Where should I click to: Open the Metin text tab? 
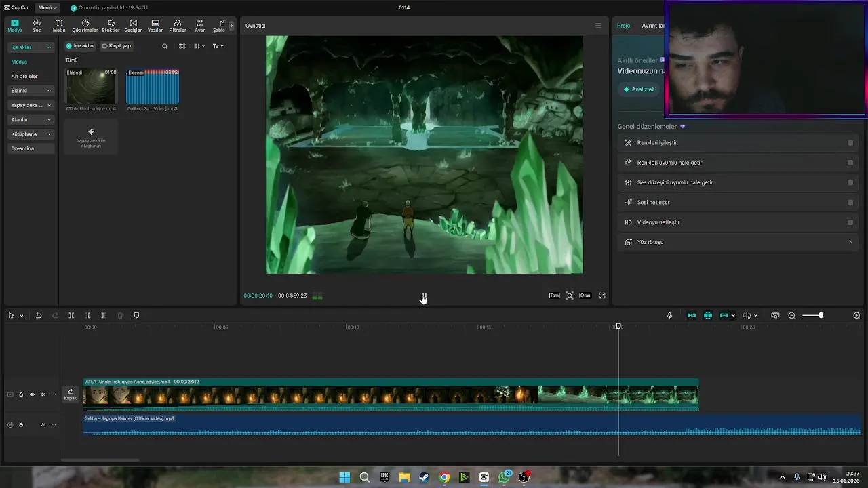(x=59, y=26)
